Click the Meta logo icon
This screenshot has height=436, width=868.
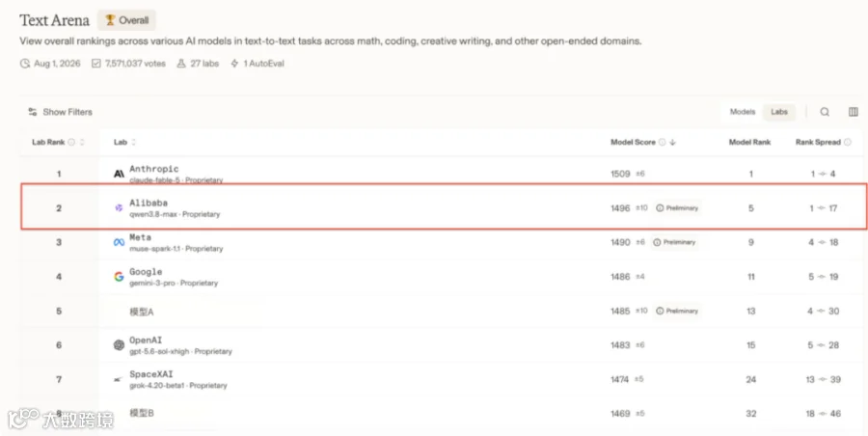(x=119, y=242)
